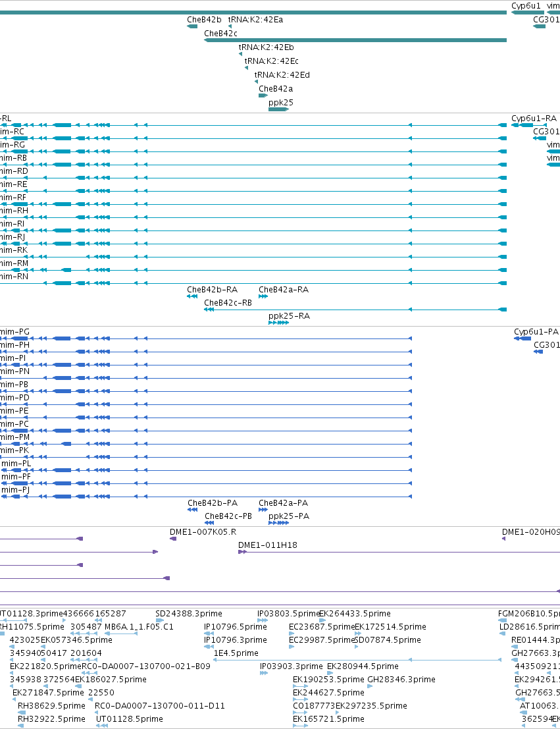Click the EK172514.5prime EST label
Viewport: 560px width, 729px height.
[x=390, y=627]
